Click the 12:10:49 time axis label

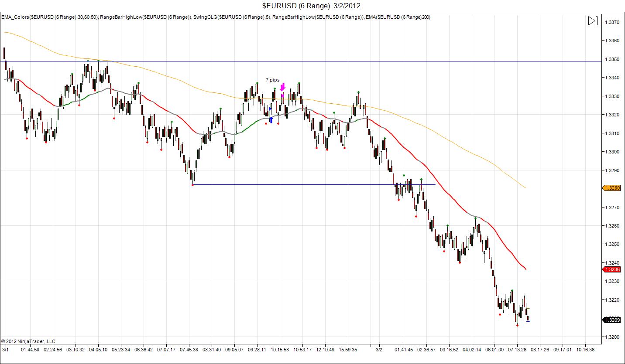click(325, 350)
